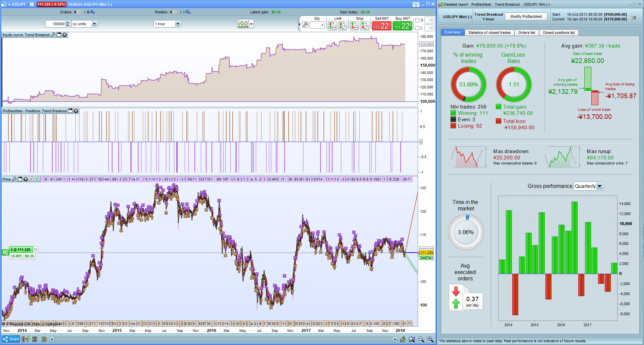Click the Share button
This screenshot has height=345, width=644.
11,339
